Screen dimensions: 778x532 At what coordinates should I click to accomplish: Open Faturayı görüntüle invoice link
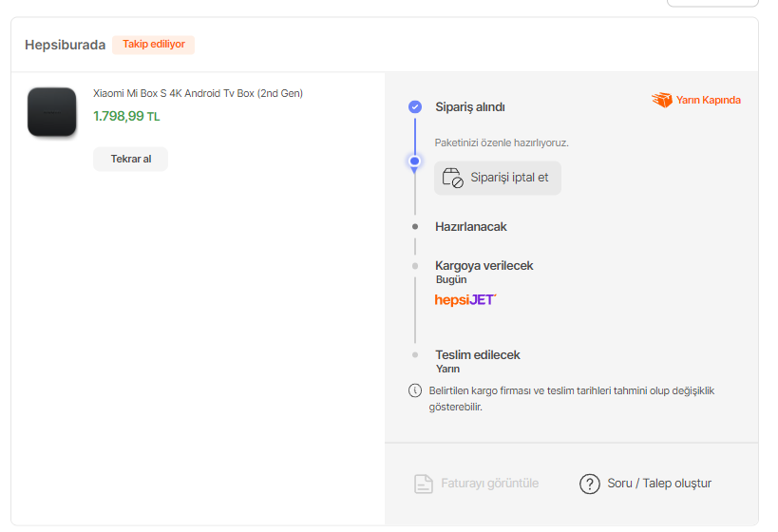click(x=489, y=484)
